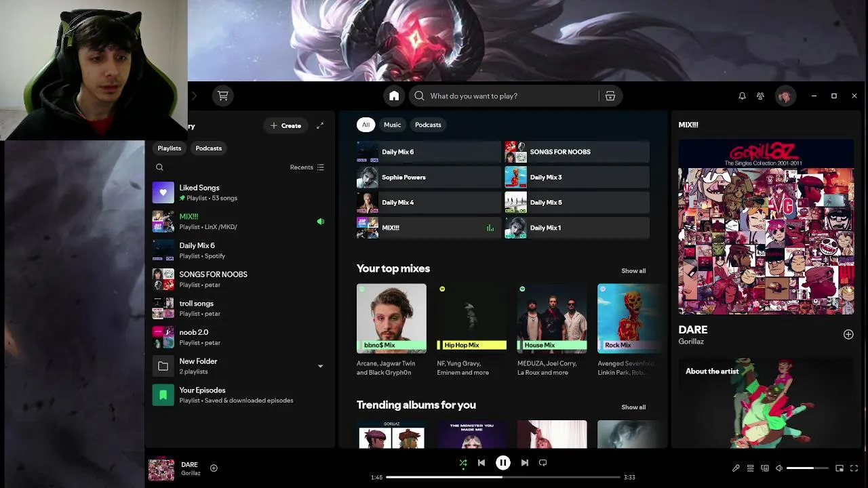Open Trending albums for you heading
The height and width of the screenshot is (488, 868).
tap(416, 405)
